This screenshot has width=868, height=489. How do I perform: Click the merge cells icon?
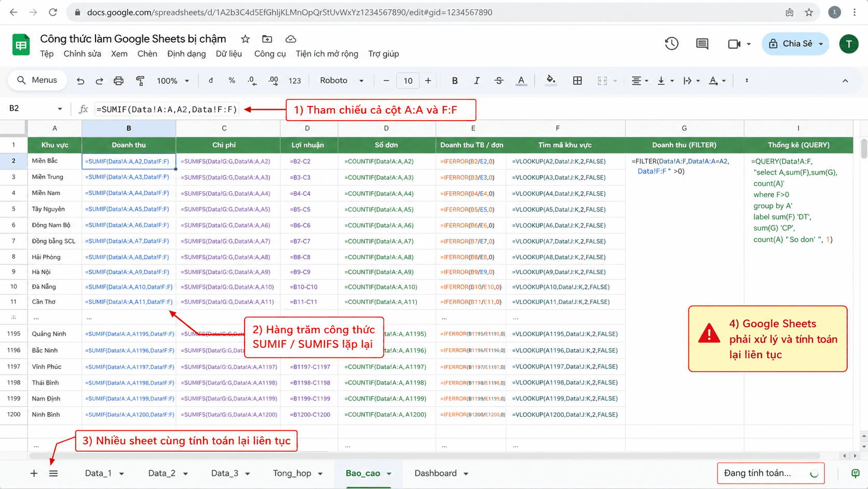click(x=602, y=81)
